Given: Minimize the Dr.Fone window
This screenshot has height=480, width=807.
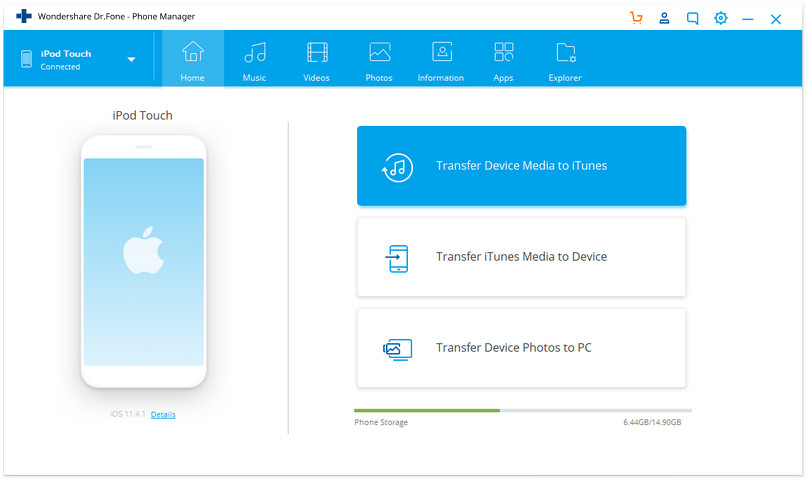Looking at the screenshot, I should pyautogui.click(x=748, y=20).
